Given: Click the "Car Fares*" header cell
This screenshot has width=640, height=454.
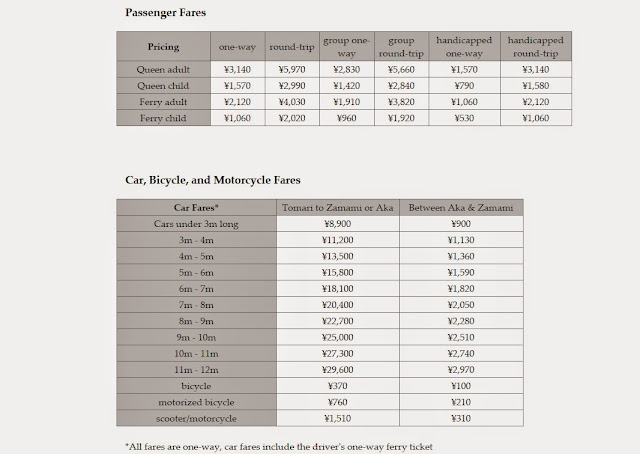Looking at the screenshot, I should [x=196, y=207].
